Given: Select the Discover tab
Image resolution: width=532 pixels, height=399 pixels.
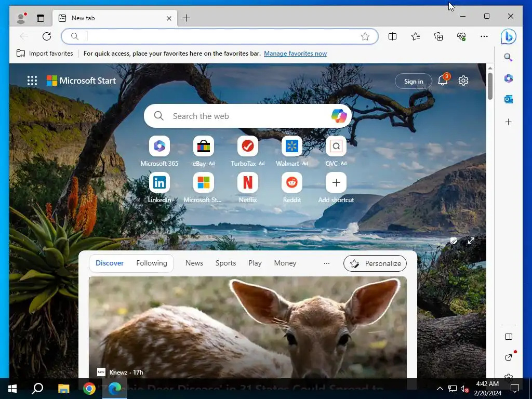Looking at the screenshot, I should click(110, 263).
